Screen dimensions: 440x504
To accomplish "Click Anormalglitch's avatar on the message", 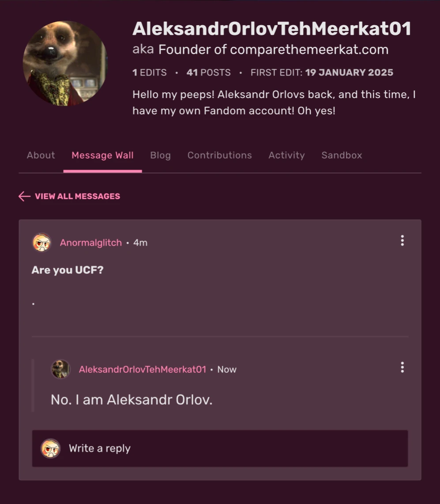I will pos(42,243).
